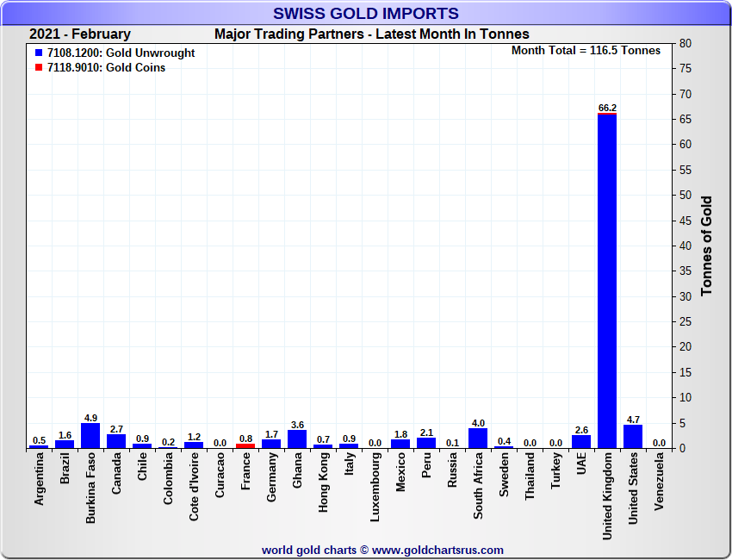
Task: Select the Tonnes of Gold axis title
Action: tap(706, 246)
